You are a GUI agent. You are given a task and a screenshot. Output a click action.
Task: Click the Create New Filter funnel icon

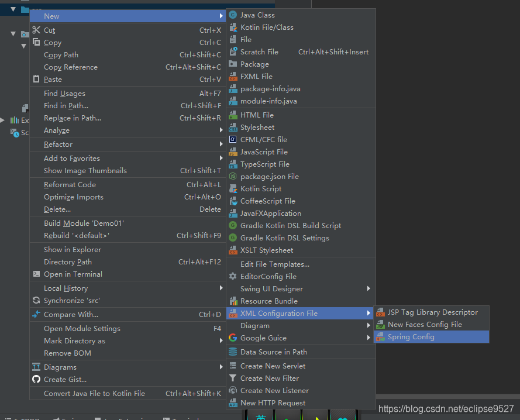pyautogui.click(x=233, y=378)
